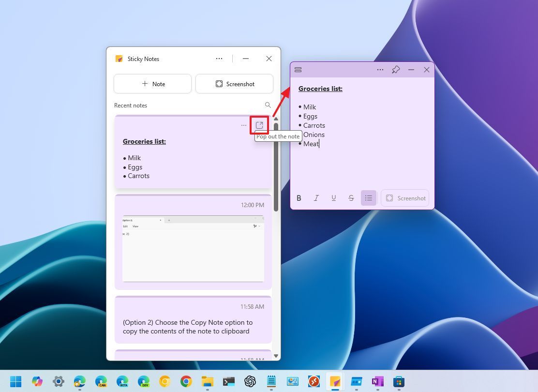This screenshot has height=392, width=538.
Task: Toggle italic formatting in the note
Action: point(316,198)
